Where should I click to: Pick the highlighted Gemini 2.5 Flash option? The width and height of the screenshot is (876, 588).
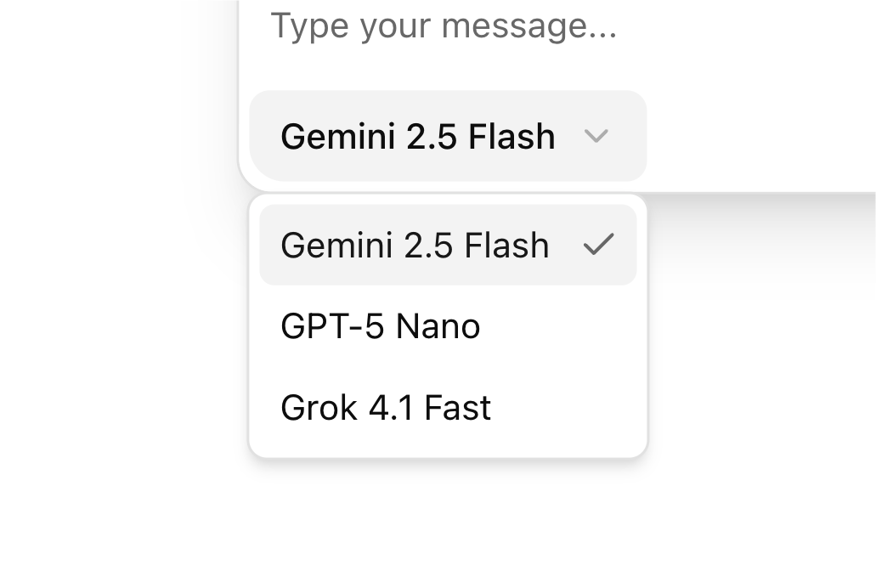click(415, 245)
